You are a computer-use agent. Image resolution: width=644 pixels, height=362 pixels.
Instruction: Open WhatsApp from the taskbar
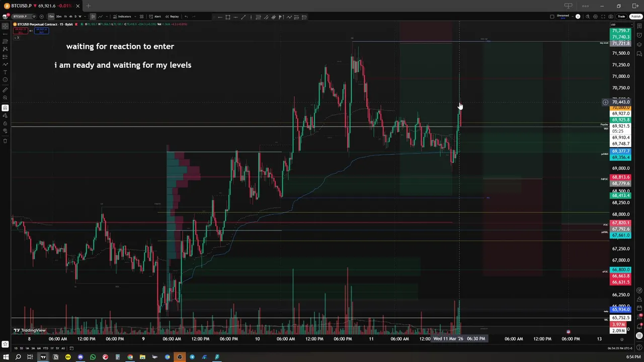[x=93, y=357]
